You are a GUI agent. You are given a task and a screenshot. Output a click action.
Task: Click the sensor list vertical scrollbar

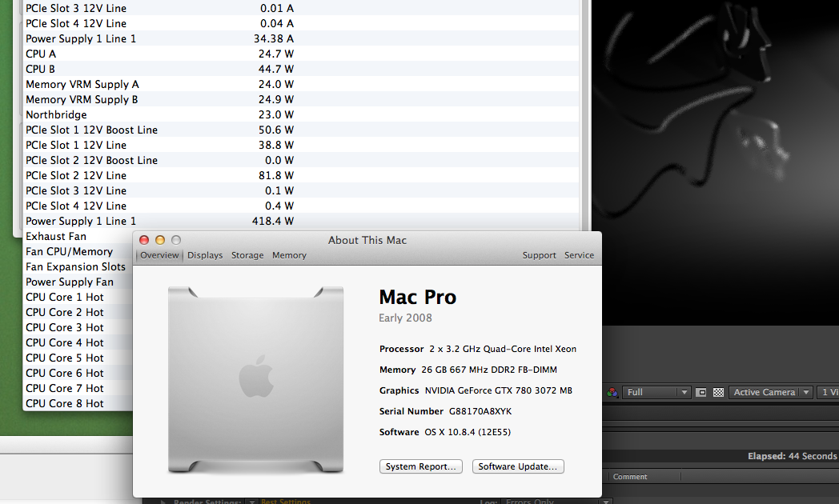584,115
